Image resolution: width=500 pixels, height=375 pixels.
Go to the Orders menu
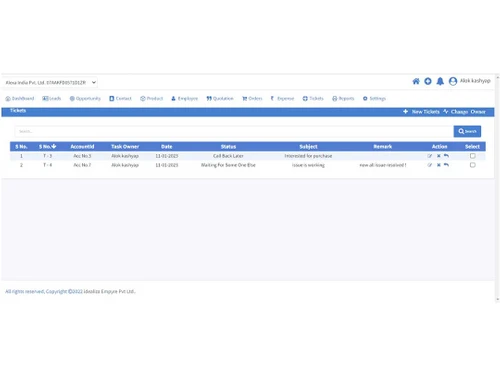[x=252, y=98]
